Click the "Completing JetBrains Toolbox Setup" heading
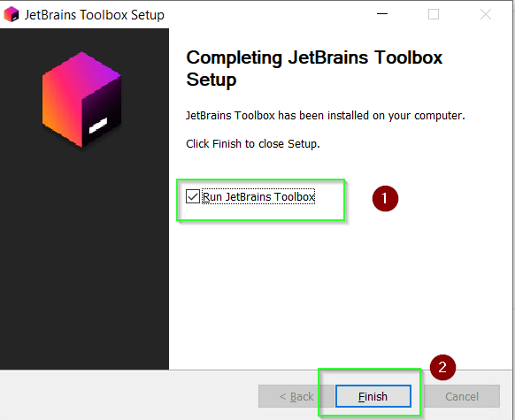Viewport: 515px width, 420px height. click(314, 68)
